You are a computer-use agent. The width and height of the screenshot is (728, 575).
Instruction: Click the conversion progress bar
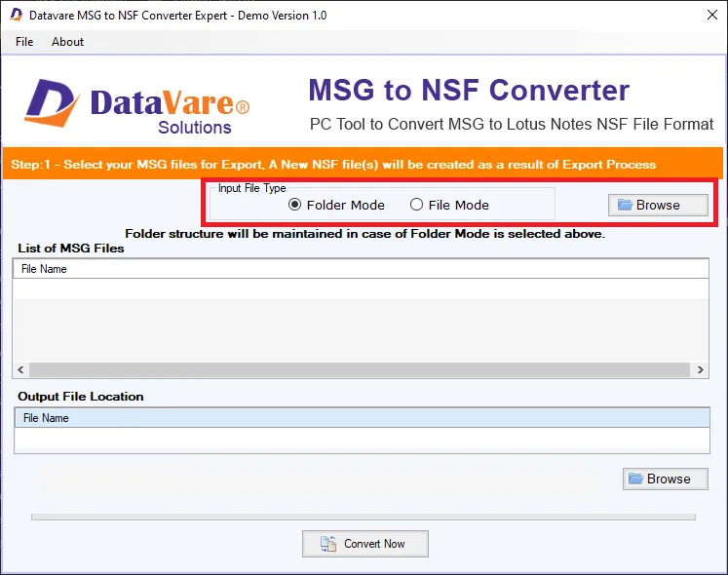[x=364, y=517]
